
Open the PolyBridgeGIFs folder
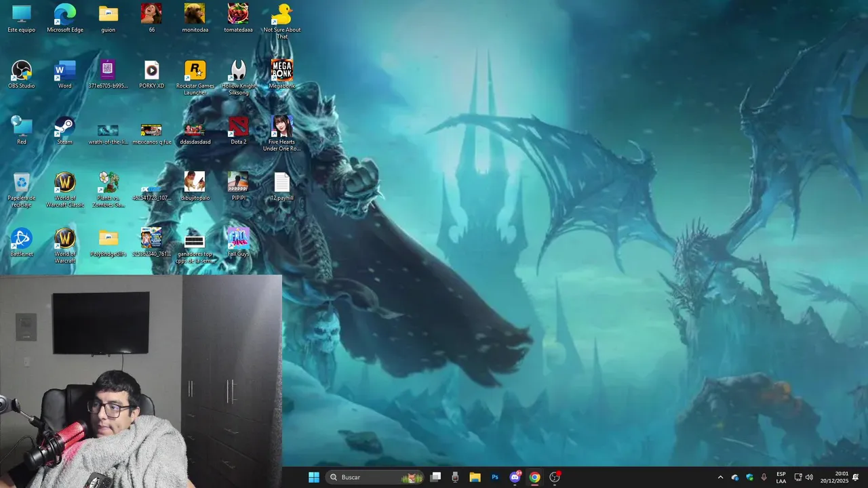click(108, 243)
